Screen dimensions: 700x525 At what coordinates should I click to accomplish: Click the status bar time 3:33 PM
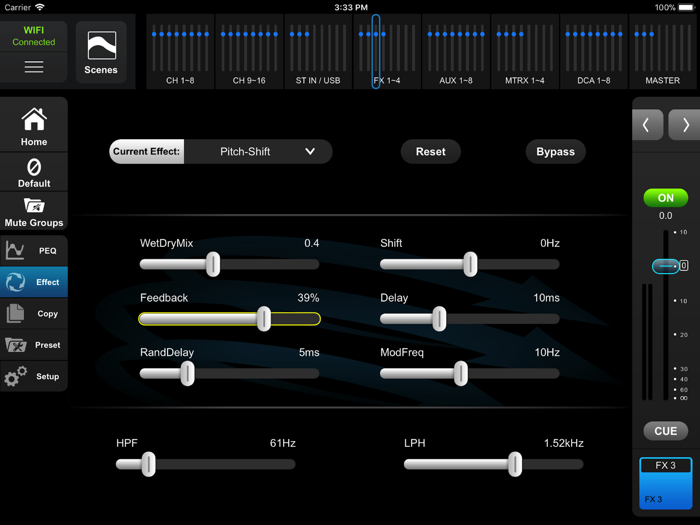[351, 7]
